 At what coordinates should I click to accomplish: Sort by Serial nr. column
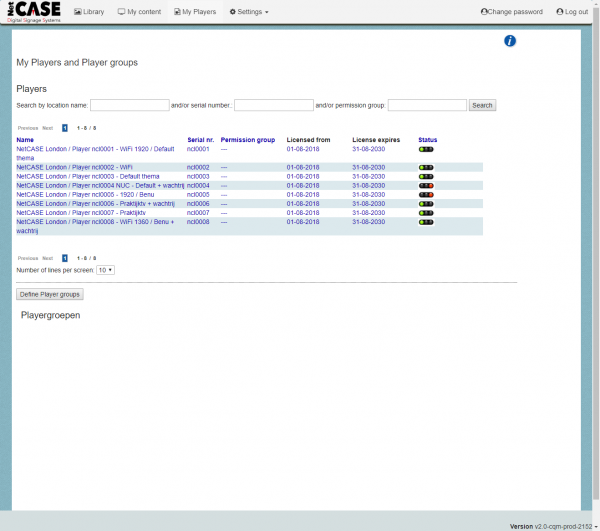201,140
